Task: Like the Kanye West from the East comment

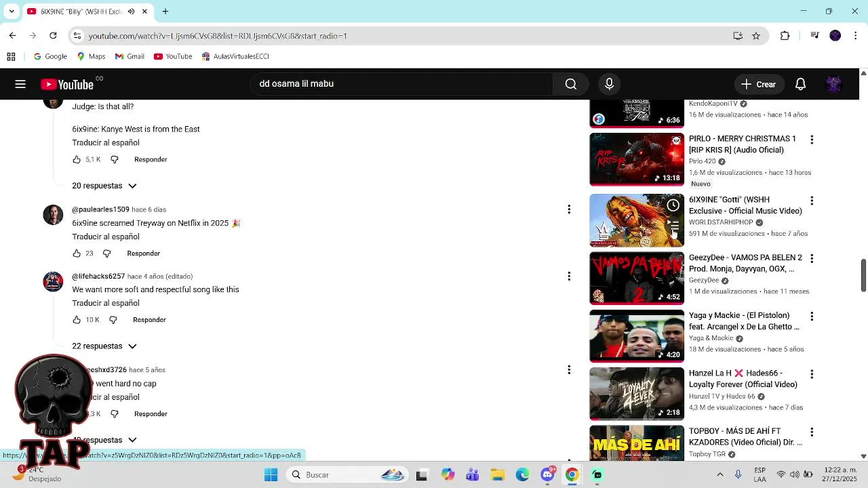Action: 77,159
